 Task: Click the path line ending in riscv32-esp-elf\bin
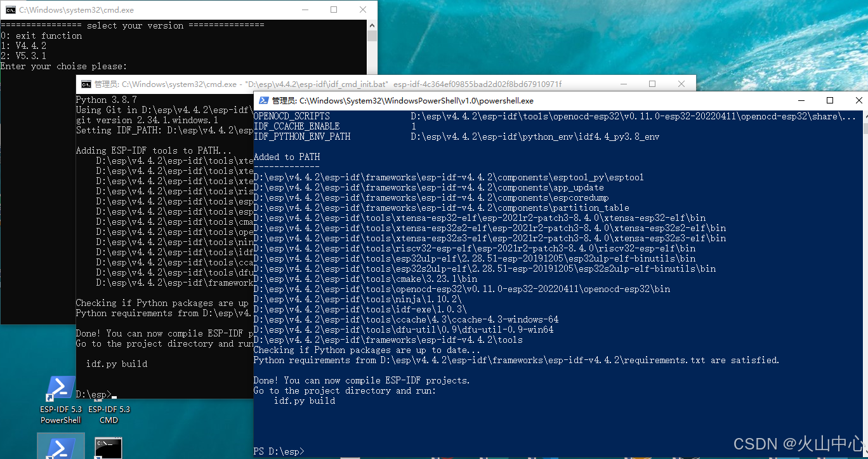pyautogui.click(x=474, y=248)
